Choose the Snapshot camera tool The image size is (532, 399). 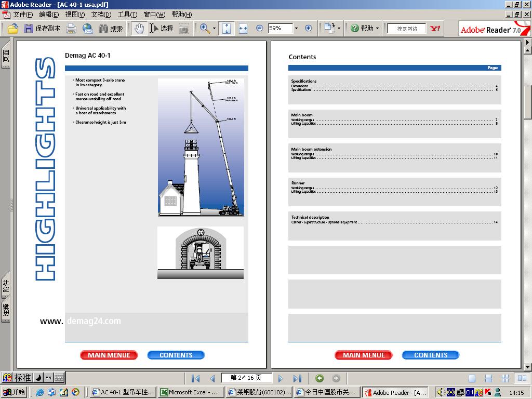(183, 29)
